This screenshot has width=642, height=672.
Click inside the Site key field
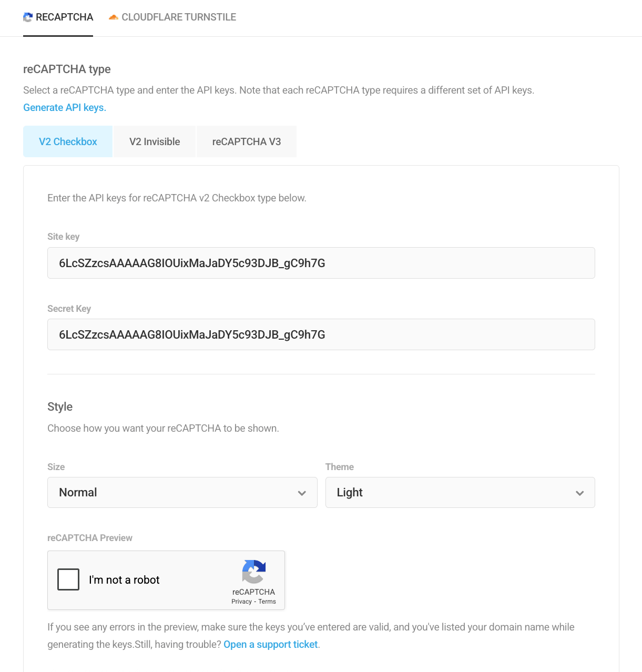pyautogui.click(x=321, y=263)
